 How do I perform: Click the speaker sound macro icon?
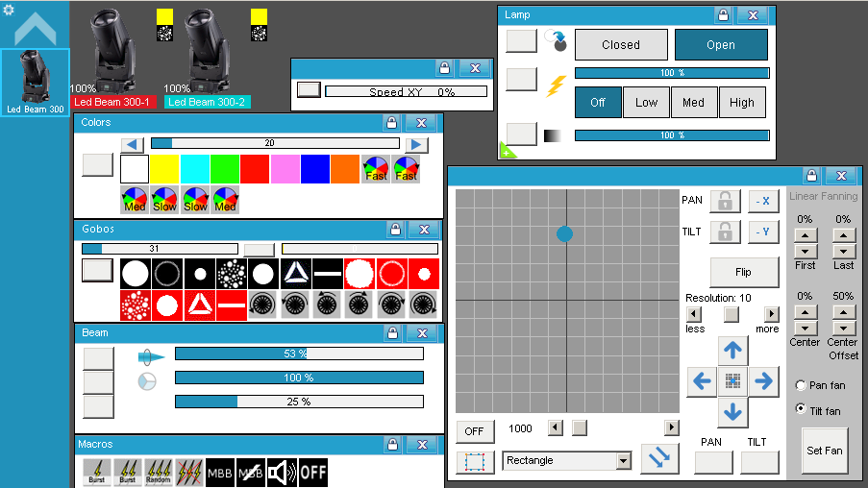click(282, 473)
